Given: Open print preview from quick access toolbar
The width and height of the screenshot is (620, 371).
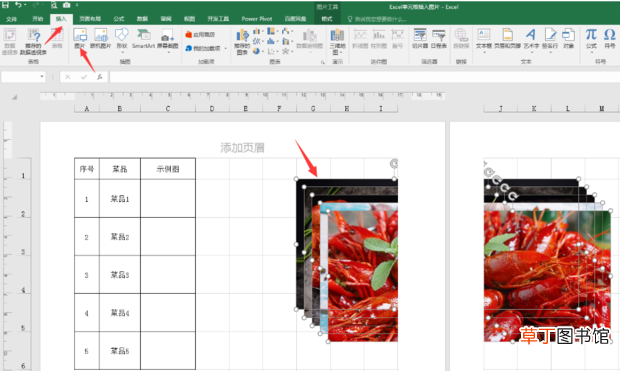Looking at the screenshot, I should click(x=54, y=5).
